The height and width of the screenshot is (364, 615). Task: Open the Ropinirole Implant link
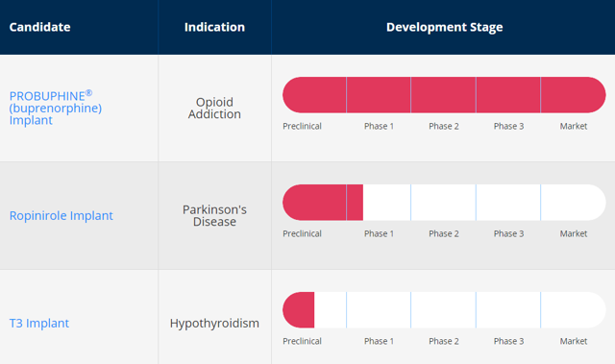point(61,215)
